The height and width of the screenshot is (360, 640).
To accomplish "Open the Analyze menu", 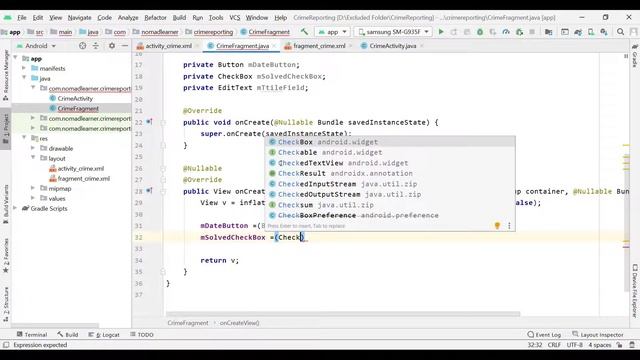I will point(128,18).
